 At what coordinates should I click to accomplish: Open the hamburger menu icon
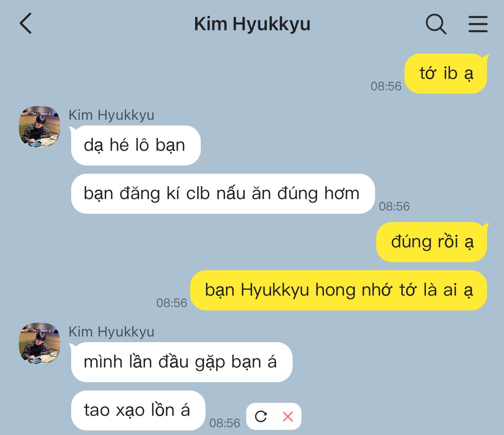[x=478, y=24]
